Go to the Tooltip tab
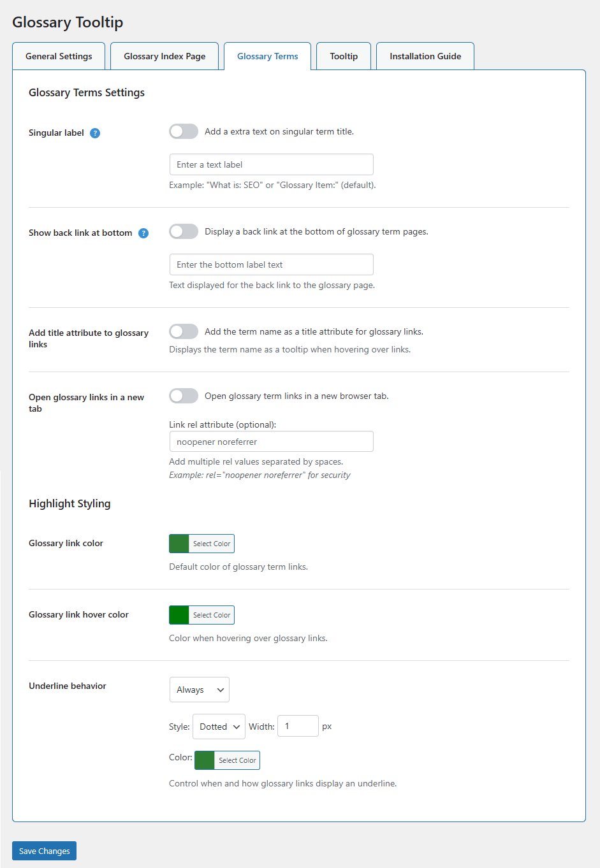This screenshot has width=600, height=868. 344,56
